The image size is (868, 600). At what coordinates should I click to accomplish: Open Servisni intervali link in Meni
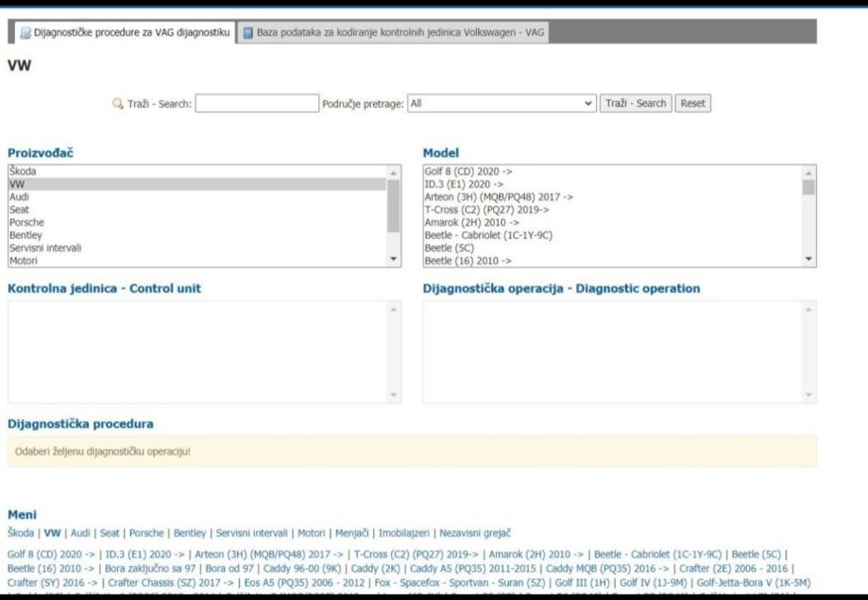tap(251, 533)
